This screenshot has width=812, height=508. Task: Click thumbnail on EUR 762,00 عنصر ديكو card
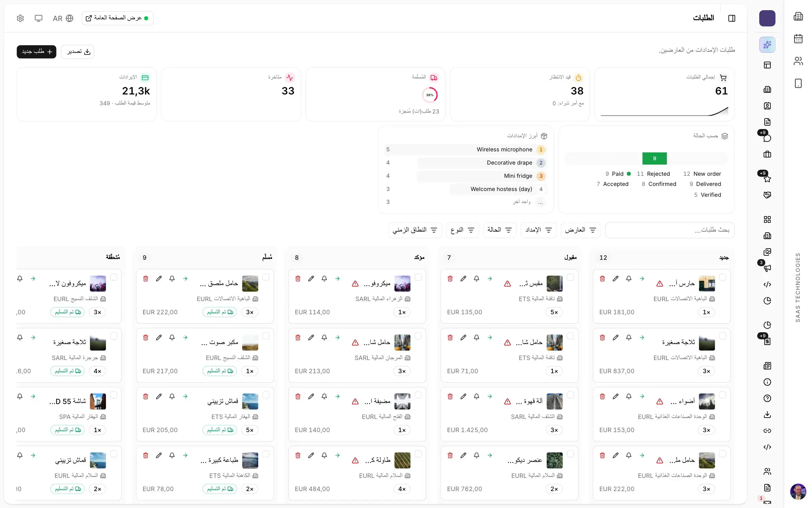[555, 460]
